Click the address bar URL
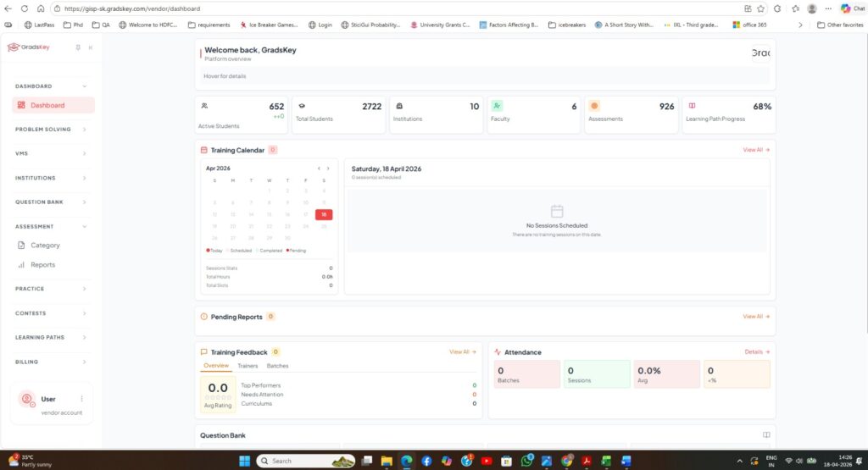Screen dimensions: 868x470 [x=131, y=8]
